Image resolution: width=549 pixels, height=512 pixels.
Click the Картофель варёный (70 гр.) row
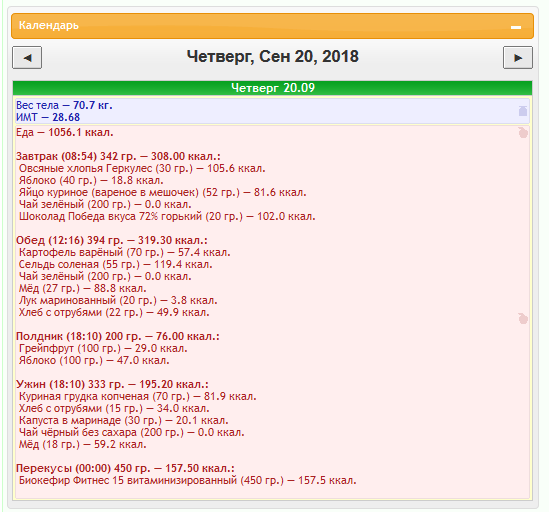tap(124, 252)
